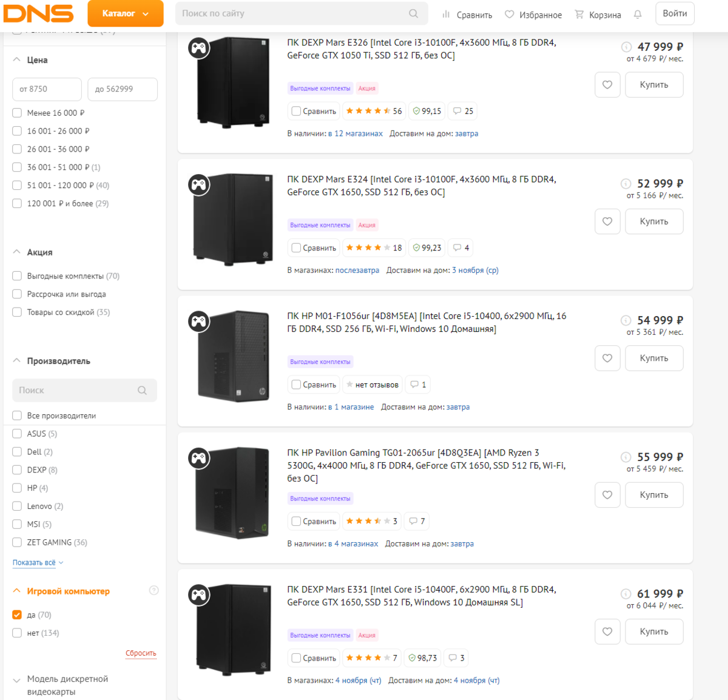Check the Менее 16 000 ₽ price filter
Image resolution: width=728 pixels, height=700 pixels.
pos(17,113)
